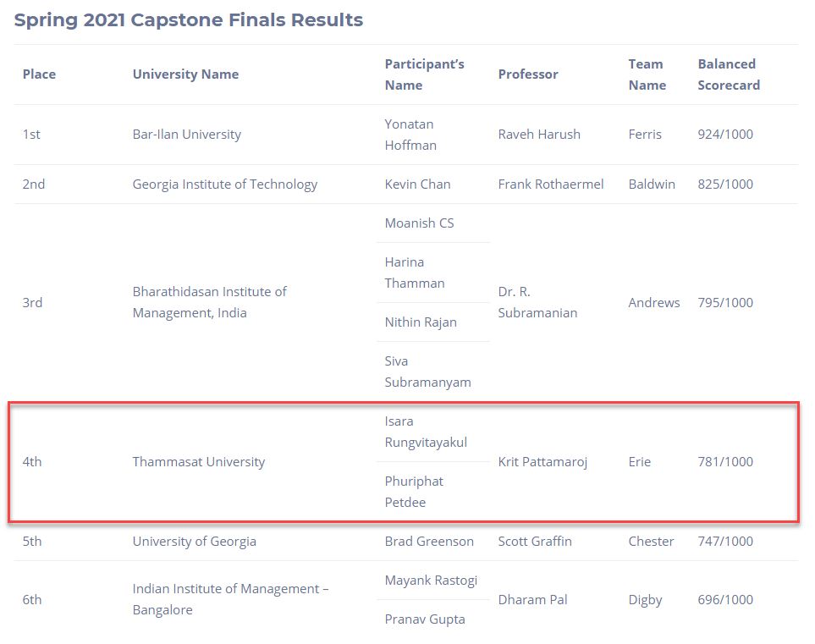Click the Erie team name

point(640,462)
